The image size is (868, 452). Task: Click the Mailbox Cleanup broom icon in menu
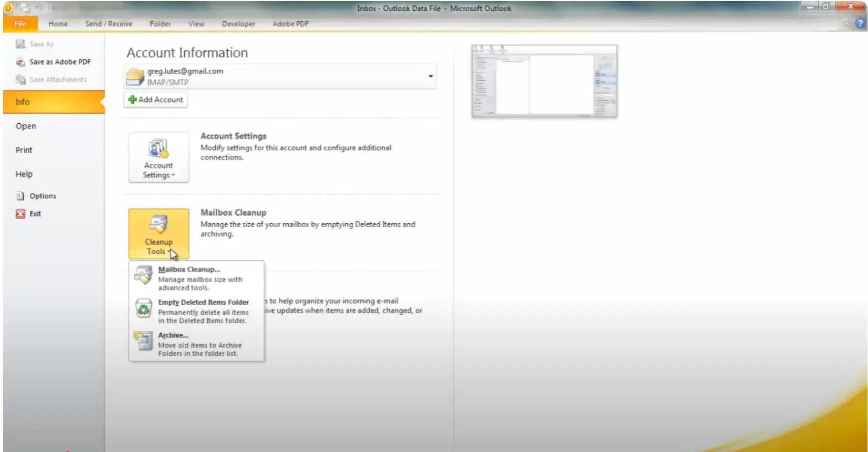[x=143, y=275]
